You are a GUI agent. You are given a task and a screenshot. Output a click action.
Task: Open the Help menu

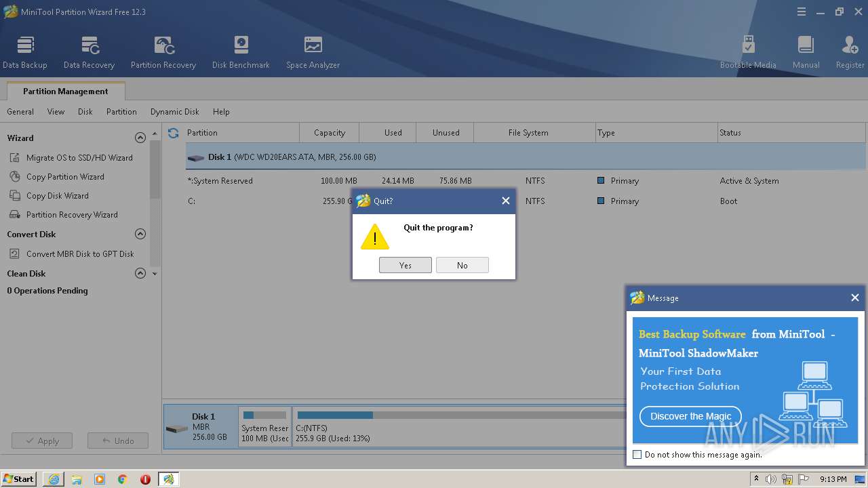click(x=221, y=112)
